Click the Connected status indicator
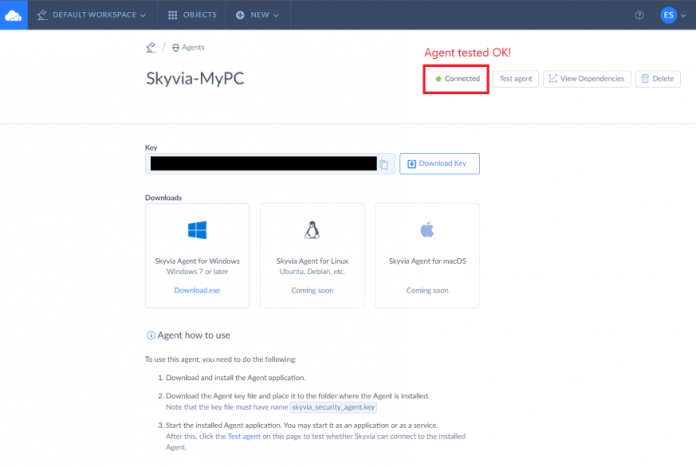 pyautogui.click(x=456, y=78)
